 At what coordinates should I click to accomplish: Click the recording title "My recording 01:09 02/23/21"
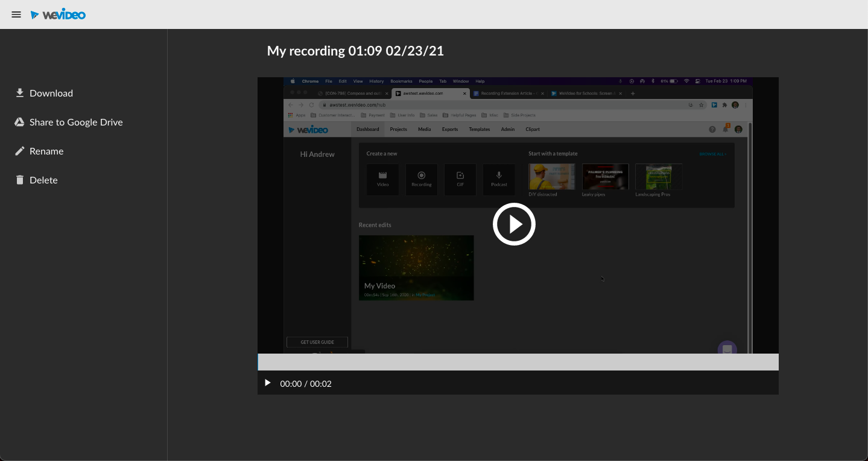tap(355, 51)
